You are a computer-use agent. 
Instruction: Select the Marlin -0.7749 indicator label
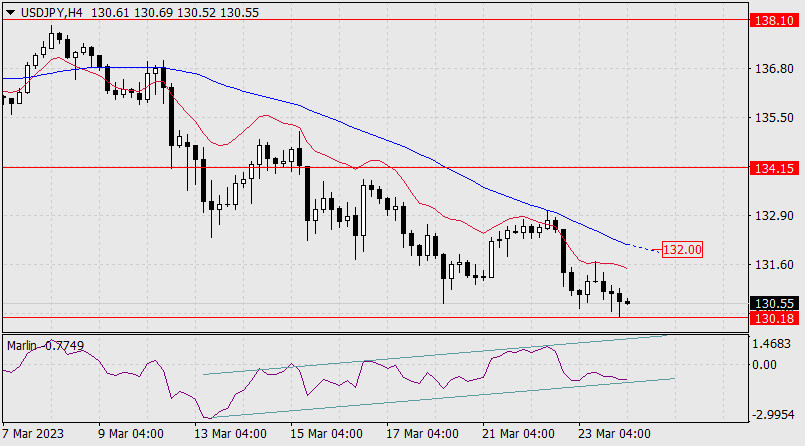click(45, 346)
